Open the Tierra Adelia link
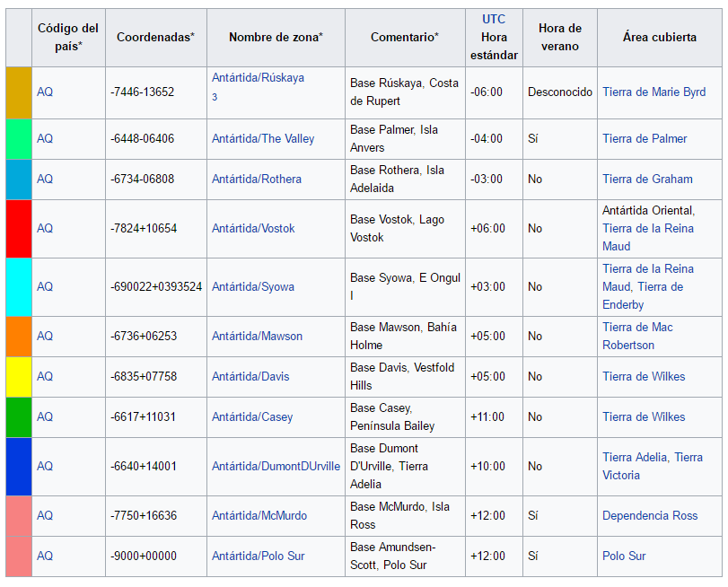 [x=635, y=457]
